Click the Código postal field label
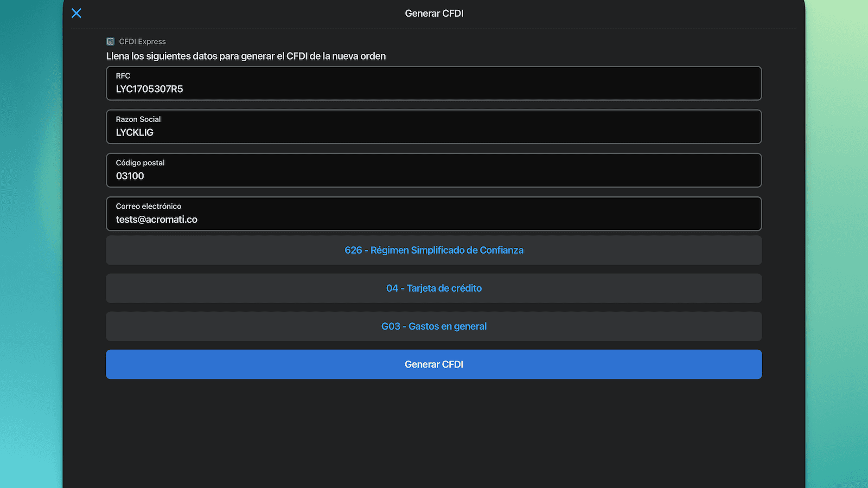This screenshot has width=868, height=488. coord(140,163)
